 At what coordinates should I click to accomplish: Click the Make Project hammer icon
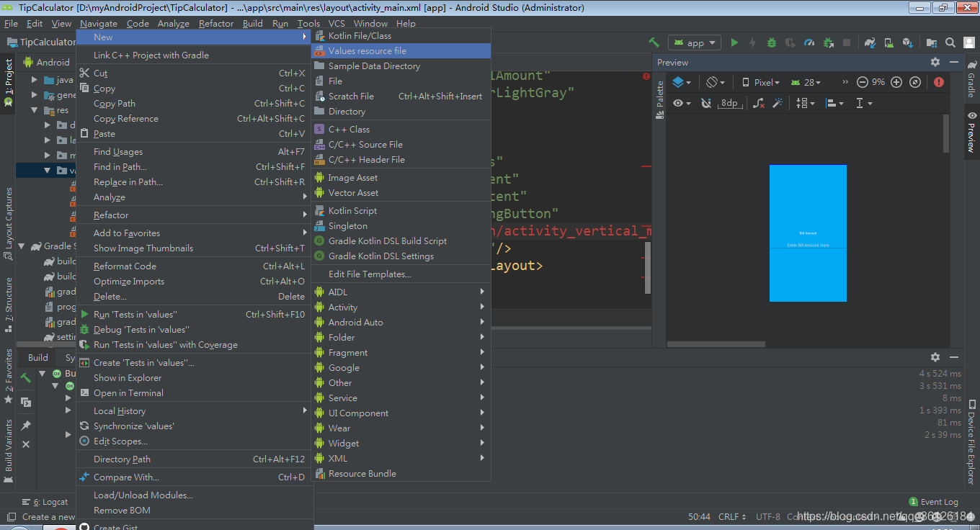[x=654, y=42]
